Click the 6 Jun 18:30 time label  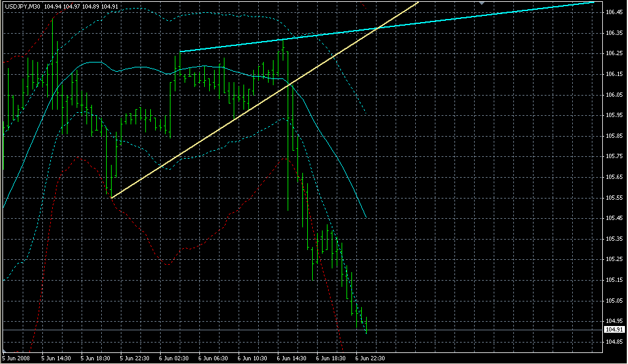coord(331,358)
